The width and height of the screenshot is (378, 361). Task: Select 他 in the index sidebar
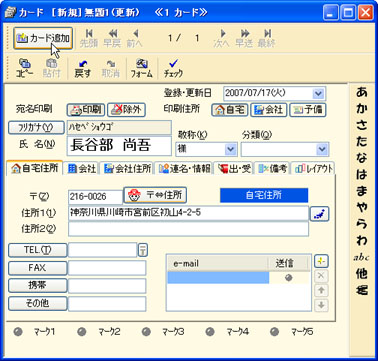click(x=361, y=273)
